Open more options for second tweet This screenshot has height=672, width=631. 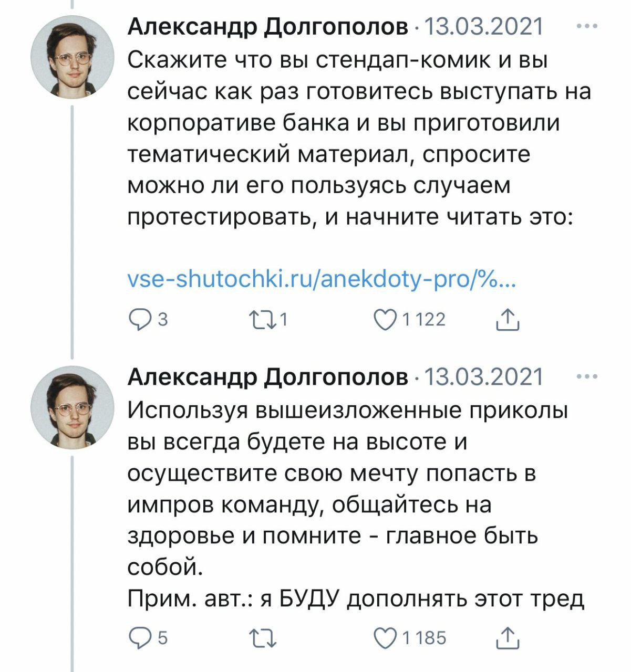click(587, 376)
